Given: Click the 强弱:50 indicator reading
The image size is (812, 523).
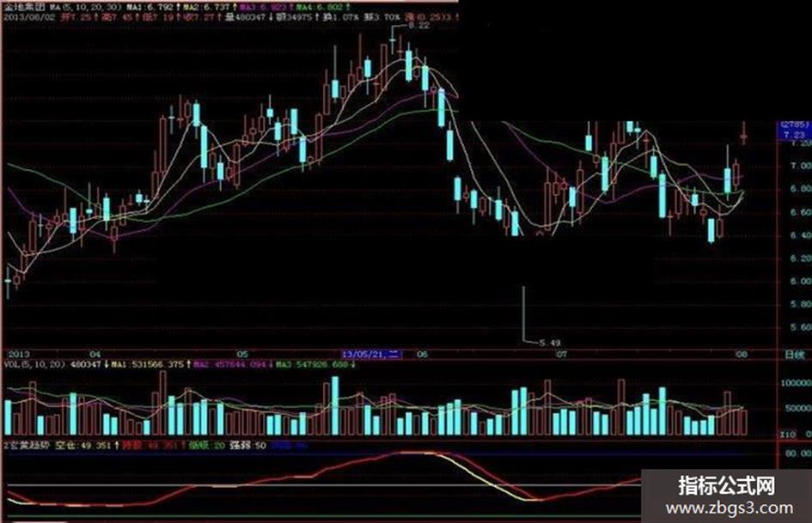Looking at the screenshot, I should tap(248, 445).
